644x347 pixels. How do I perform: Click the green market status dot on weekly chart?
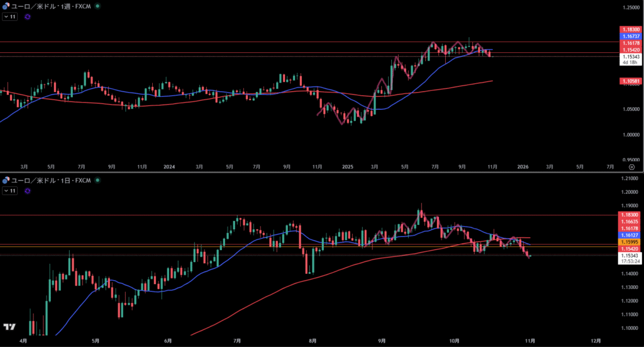(x=97, y=6)
